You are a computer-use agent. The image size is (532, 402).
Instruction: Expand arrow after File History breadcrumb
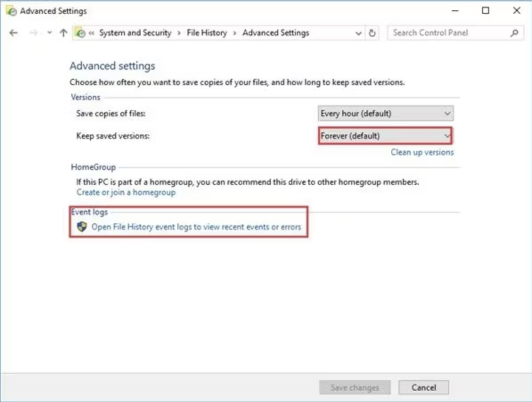pos(234,33)
